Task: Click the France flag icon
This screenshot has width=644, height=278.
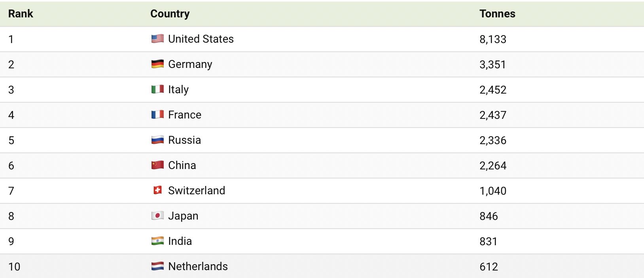Action: [x=157, y=115]
